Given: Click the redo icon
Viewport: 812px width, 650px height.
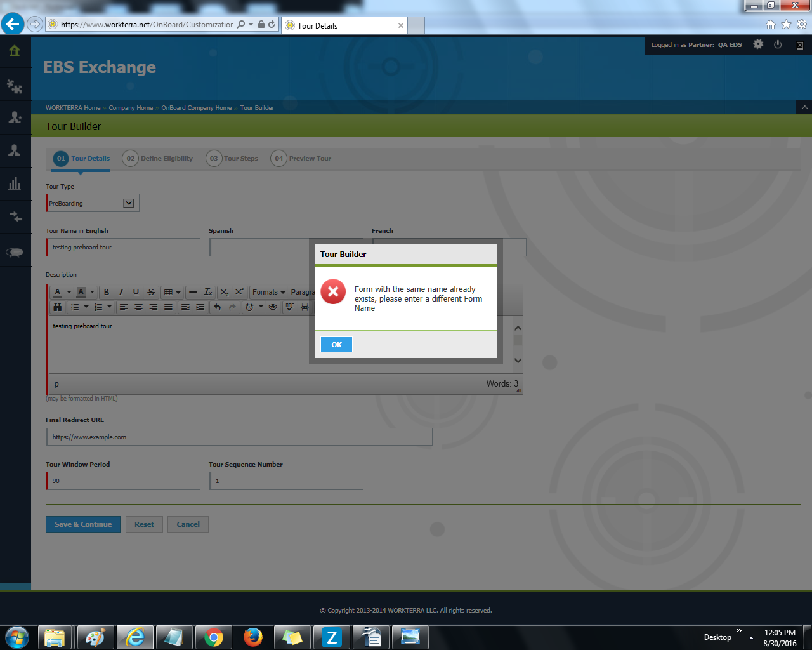Looking at the screenshot, I should coord(232,307).
